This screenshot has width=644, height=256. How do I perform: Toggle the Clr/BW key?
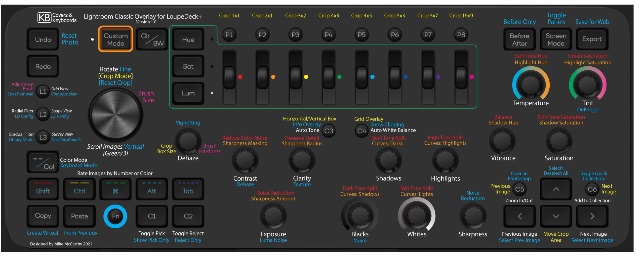pyautogui.click(x=152, y=39)
